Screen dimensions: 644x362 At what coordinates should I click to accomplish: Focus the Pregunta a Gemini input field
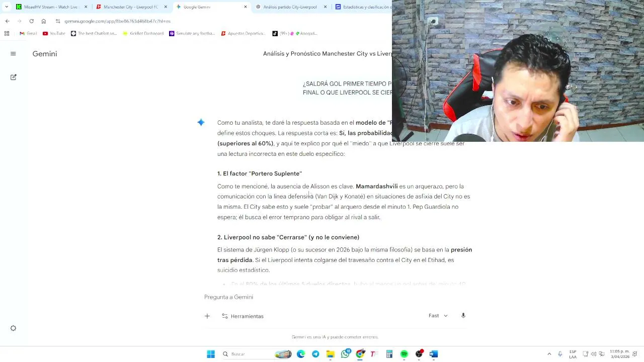point(335,297)
